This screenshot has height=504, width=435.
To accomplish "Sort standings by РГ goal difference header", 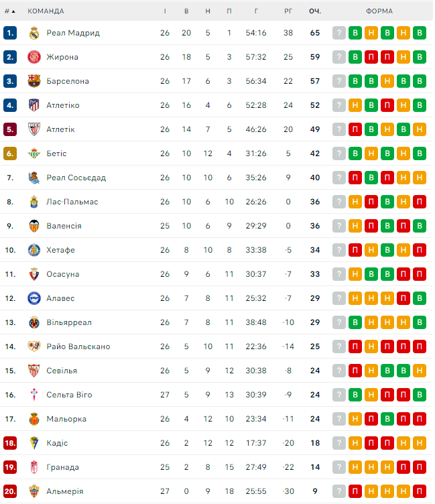I will coord(288,11).
